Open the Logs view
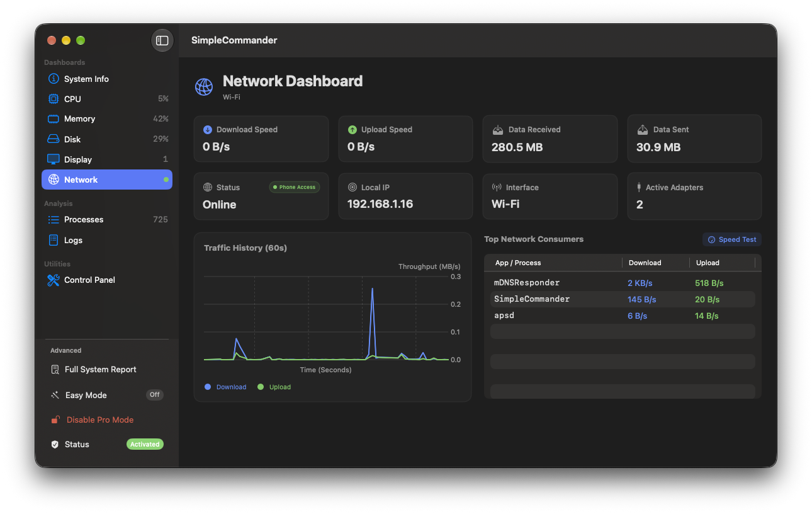This screenshot has height=514, width=812. pyautogui.click(x=107, y=240)
